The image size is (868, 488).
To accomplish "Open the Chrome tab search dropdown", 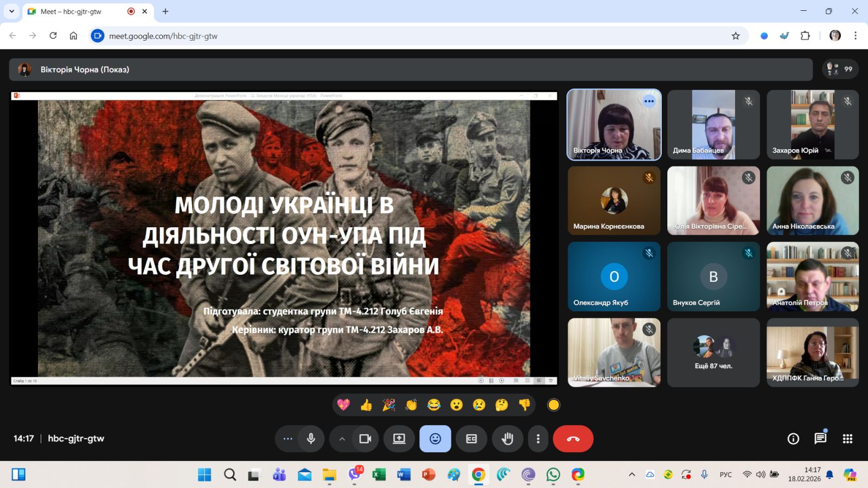I will pos(11,11).
